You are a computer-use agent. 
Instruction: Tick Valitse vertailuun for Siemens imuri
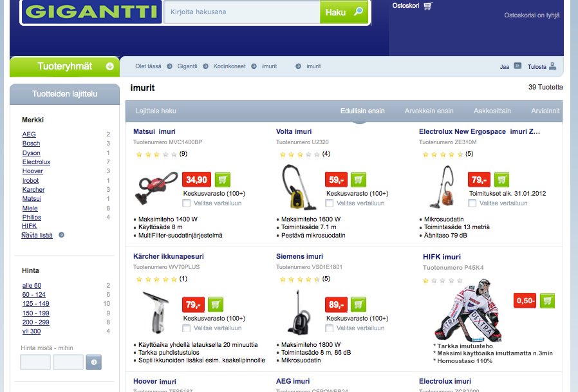coord(329,328)
